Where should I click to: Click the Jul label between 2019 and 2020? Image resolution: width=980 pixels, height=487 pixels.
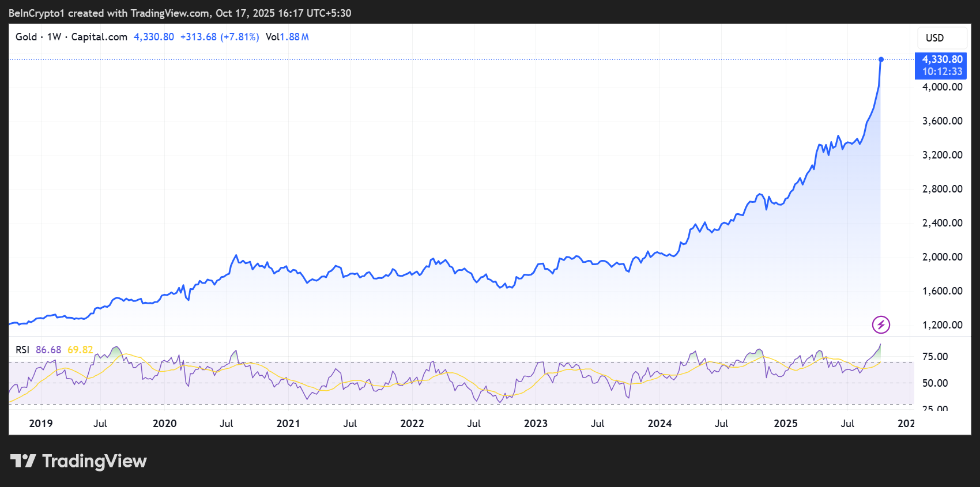click(100, 424)
